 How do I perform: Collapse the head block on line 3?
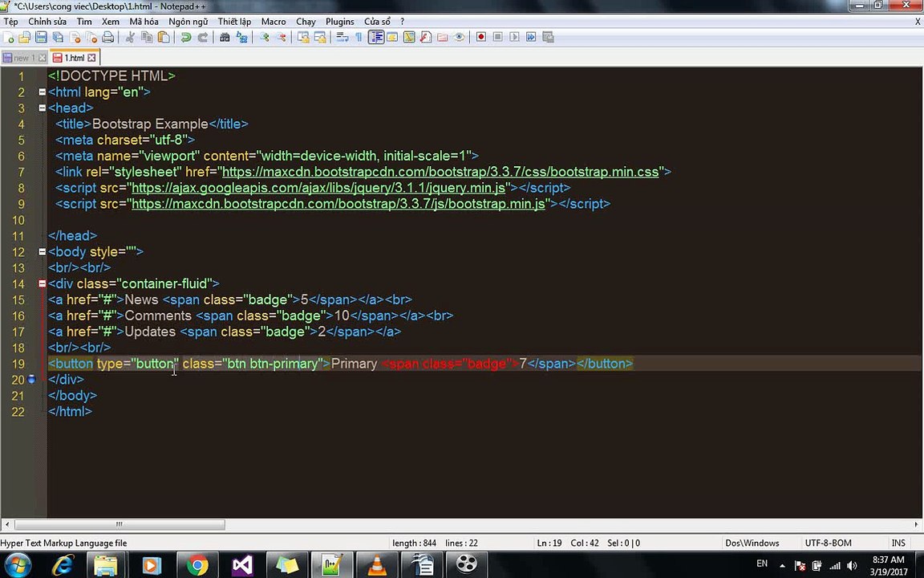coord(42,108)
